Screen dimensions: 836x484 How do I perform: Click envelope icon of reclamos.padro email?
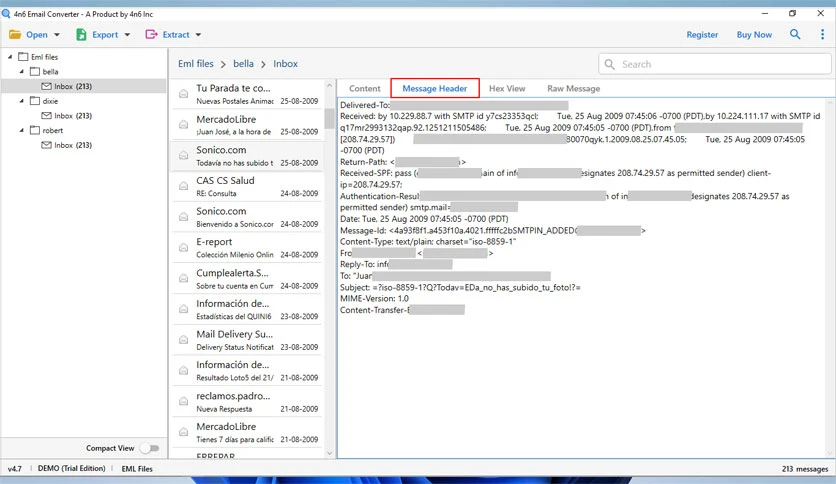pos(183,401)
